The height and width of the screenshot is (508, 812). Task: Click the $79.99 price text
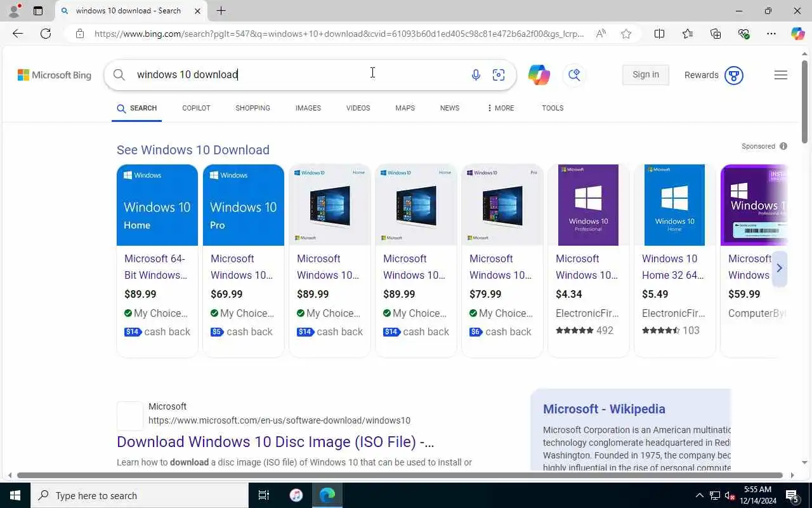point(485,294)
